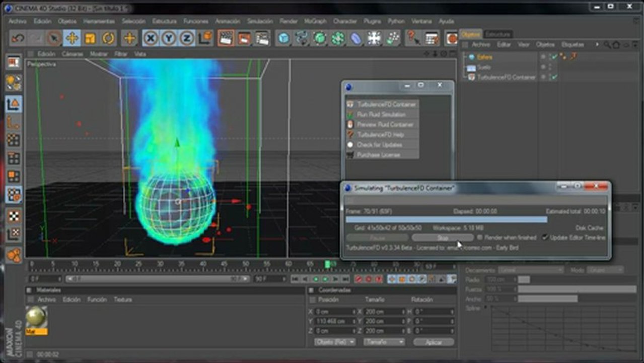Select Suelo object in object manager
Screen dimensions: 644x363
pyautogui.click(x=484, y=67)
